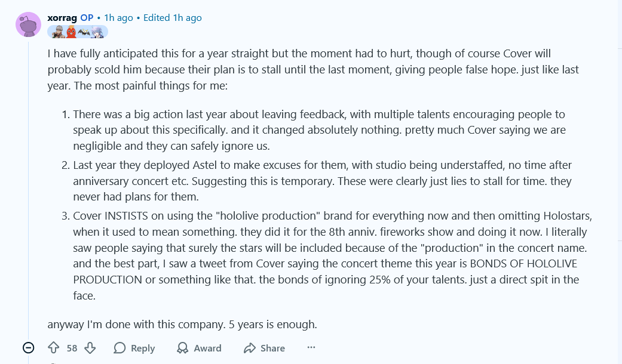Upvote the comment by xorrag

point(53,348)
